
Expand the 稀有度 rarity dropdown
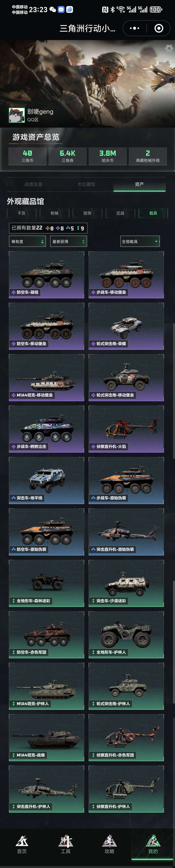pos(27,241)
